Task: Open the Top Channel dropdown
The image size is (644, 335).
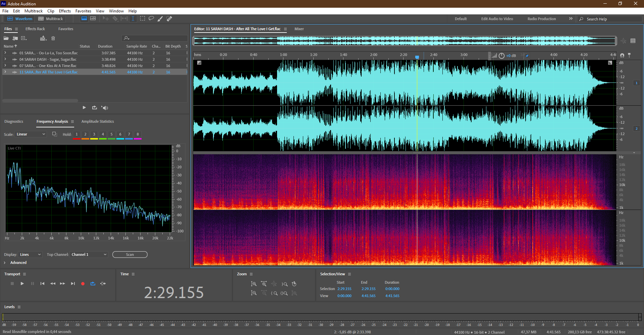Action: (x=89, y=255)
